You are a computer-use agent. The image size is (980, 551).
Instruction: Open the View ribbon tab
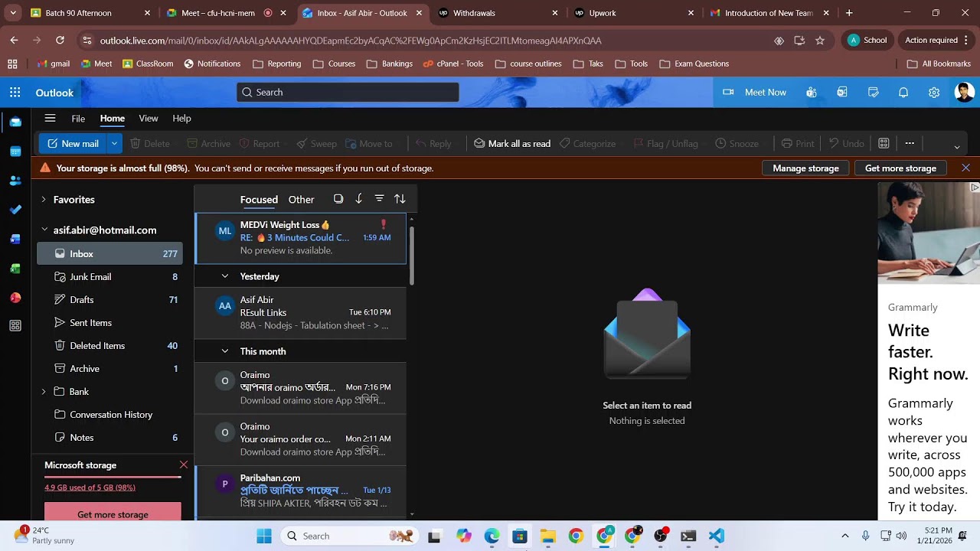[x=149, y=119]
